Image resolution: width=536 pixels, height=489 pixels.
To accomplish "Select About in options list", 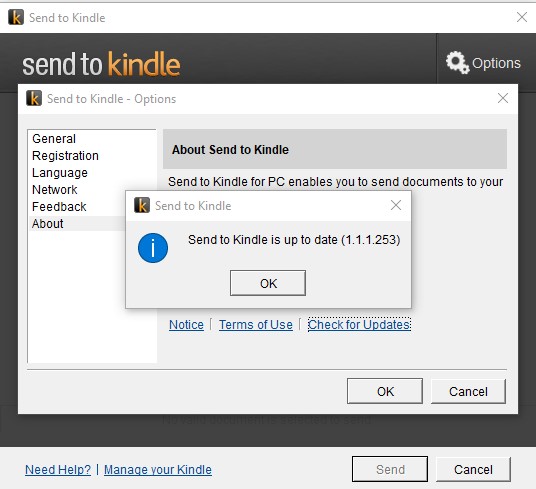I will click(48, 224).
